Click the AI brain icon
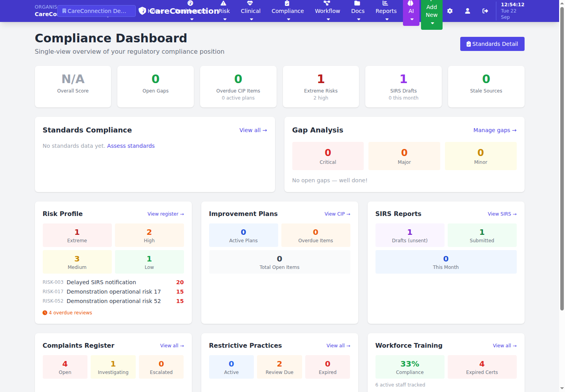This screenshot has width=565, height=392. [410, 3]
